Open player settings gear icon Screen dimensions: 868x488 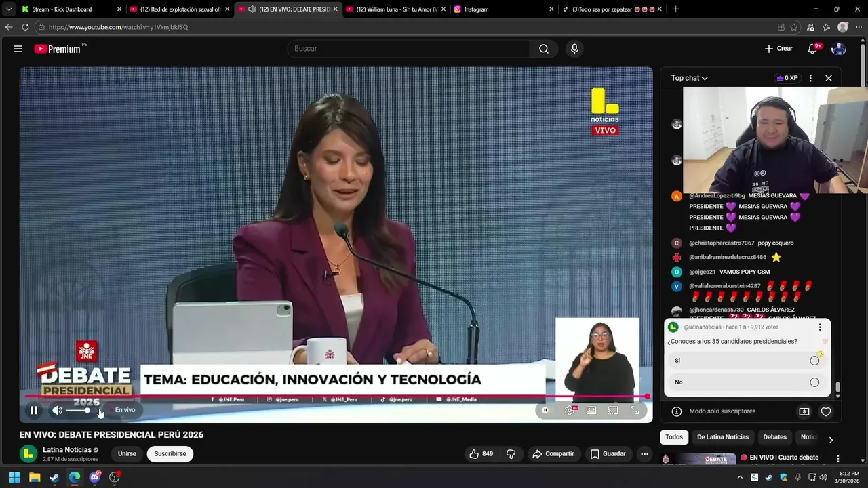pyautogui.click(x=570, y=410)
